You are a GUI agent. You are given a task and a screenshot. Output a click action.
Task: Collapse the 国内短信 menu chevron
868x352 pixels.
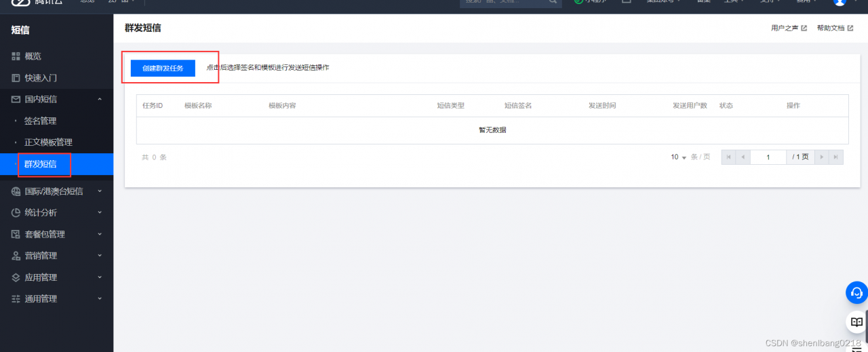(x=100, y=99)
